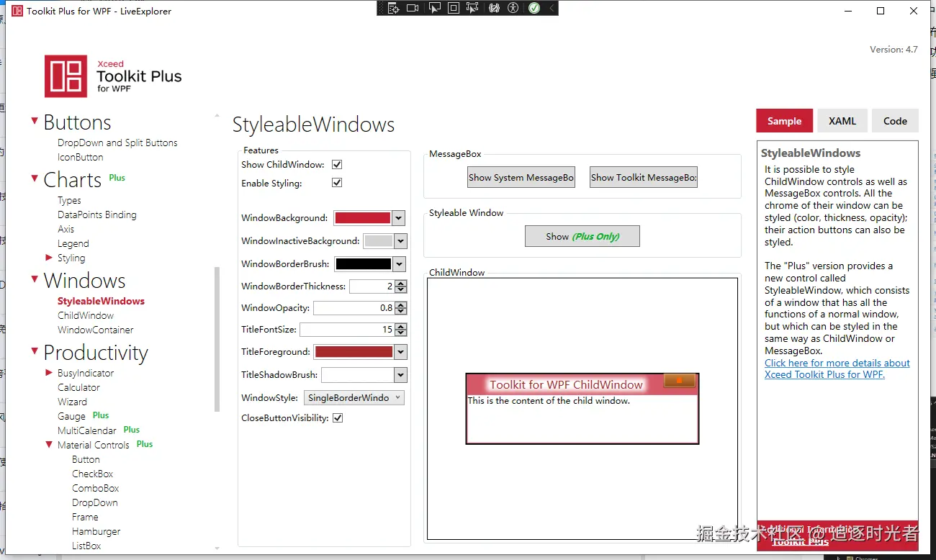
Task: Select the IconButton tree item
Action: [x=81, y=157]
